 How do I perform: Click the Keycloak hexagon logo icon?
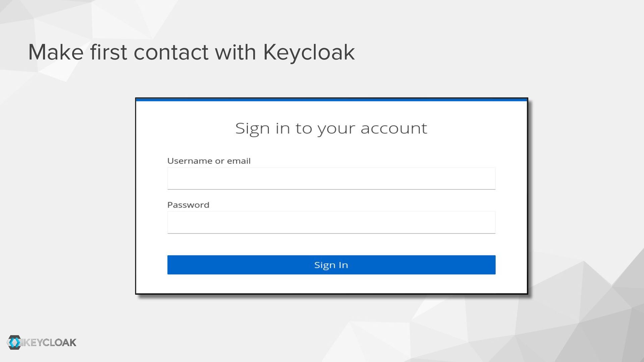tap(14, 342)
